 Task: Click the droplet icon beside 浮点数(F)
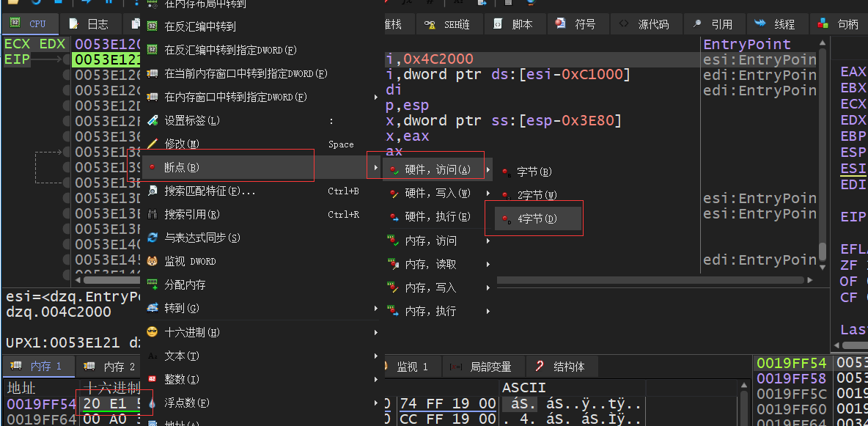coord(152,403)
